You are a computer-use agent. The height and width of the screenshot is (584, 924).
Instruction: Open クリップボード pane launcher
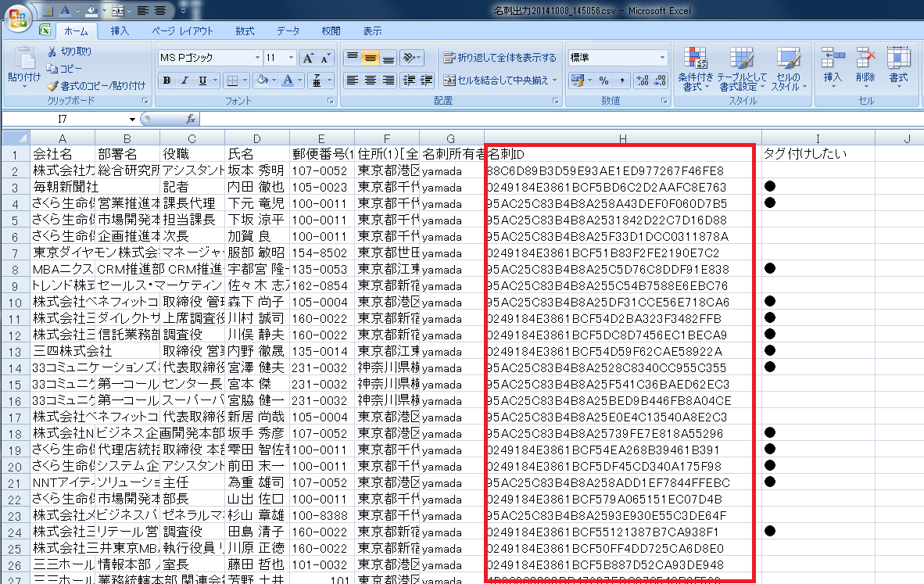pos(145,102)
